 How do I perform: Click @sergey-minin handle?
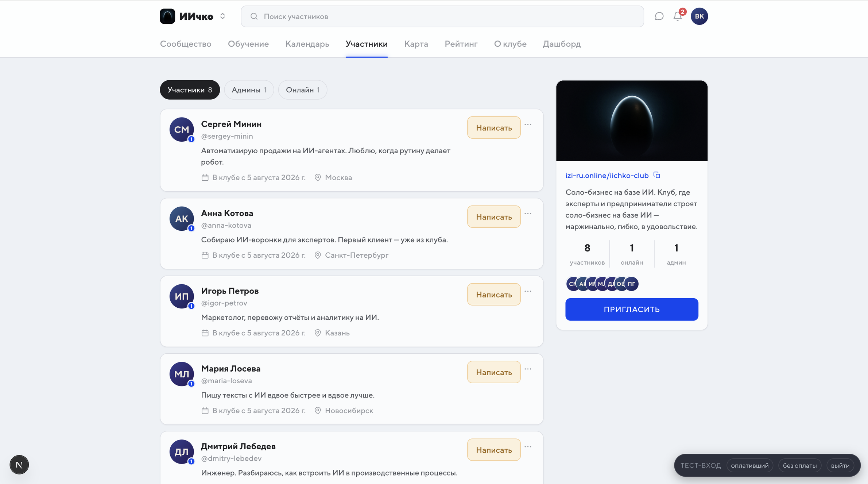(x=227, y=136)
